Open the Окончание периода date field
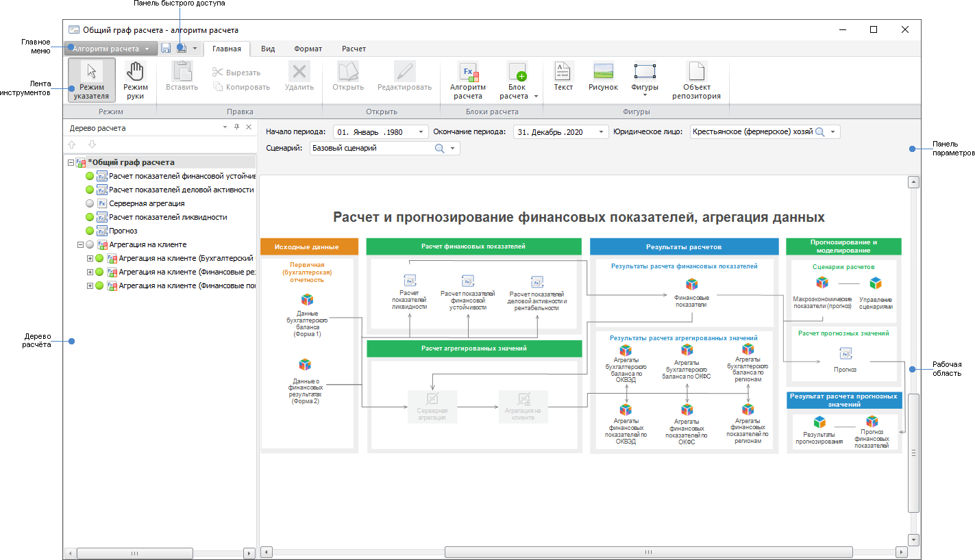975x560 pixels. click(601, 131)
